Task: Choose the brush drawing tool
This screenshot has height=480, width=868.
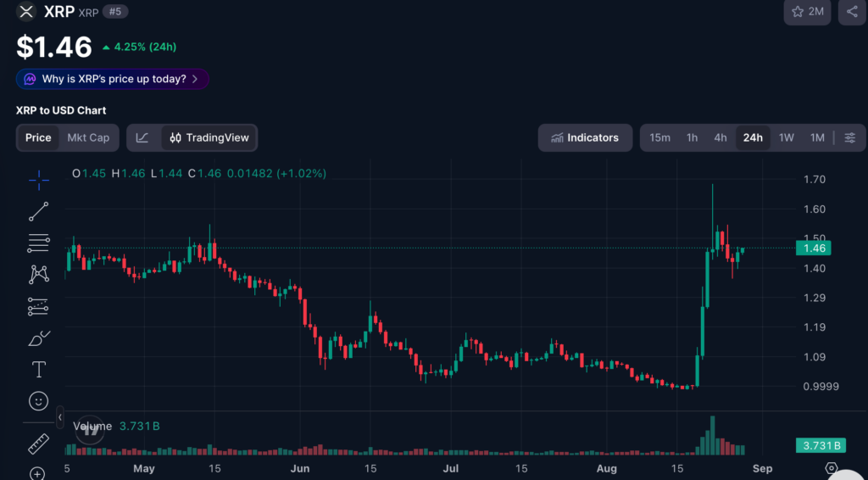Action: 39,338
